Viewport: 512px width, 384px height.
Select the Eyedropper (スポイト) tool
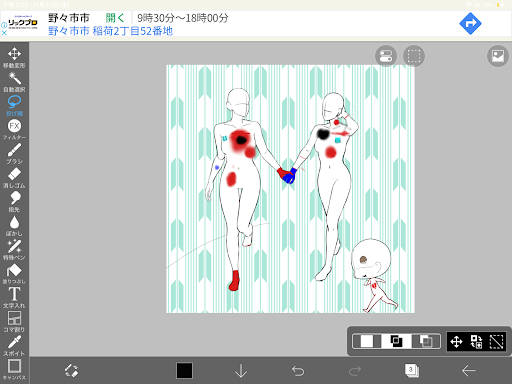[14, 345]
